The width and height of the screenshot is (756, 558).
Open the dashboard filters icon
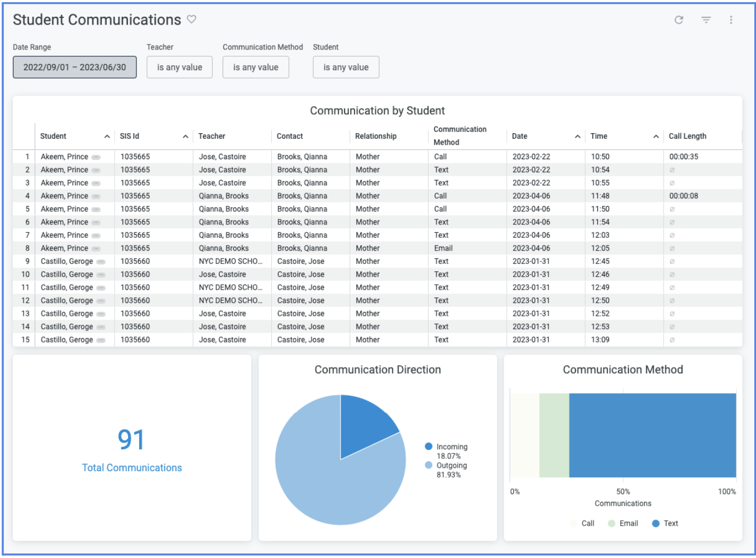coord(706,20)
